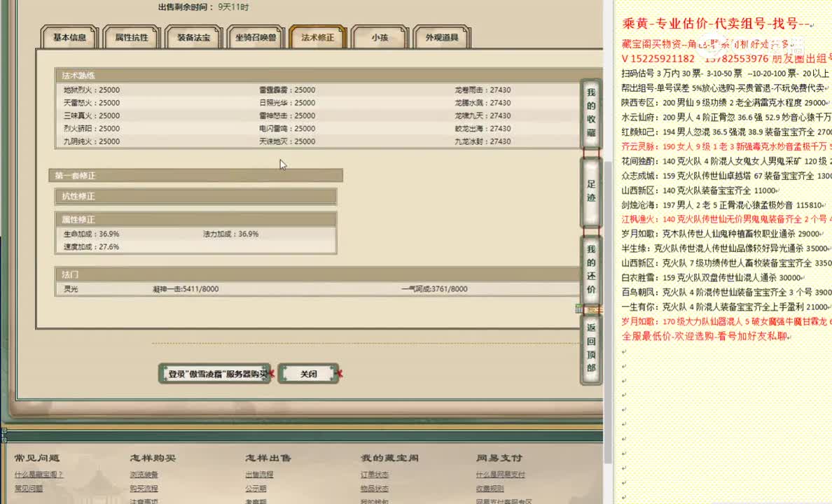Viewport: 832px width, 504px height.
Task: Open the 出售流程 footer link
Action: pyautogui.click(x=259, y=475)
